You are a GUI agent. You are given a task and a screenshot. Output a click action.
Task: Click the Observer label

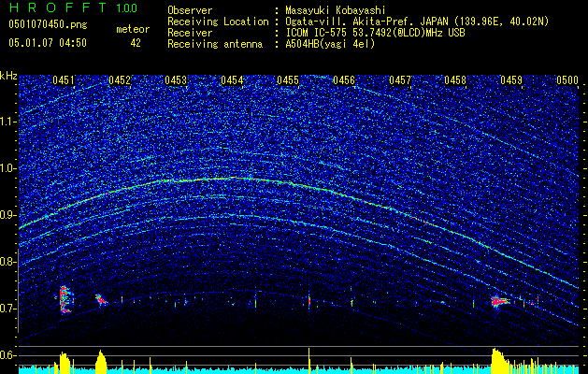pyautogui.click(x=190, y=10)
